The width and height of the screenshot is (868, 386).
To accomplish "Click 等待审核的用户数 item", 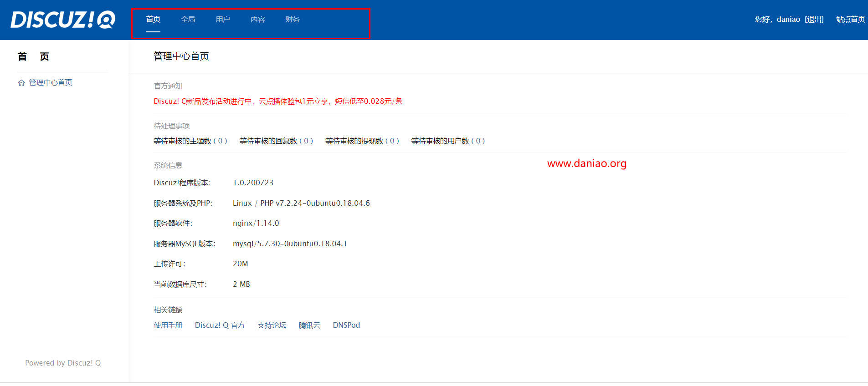I will pyautogui.click(x=448, y=141).
